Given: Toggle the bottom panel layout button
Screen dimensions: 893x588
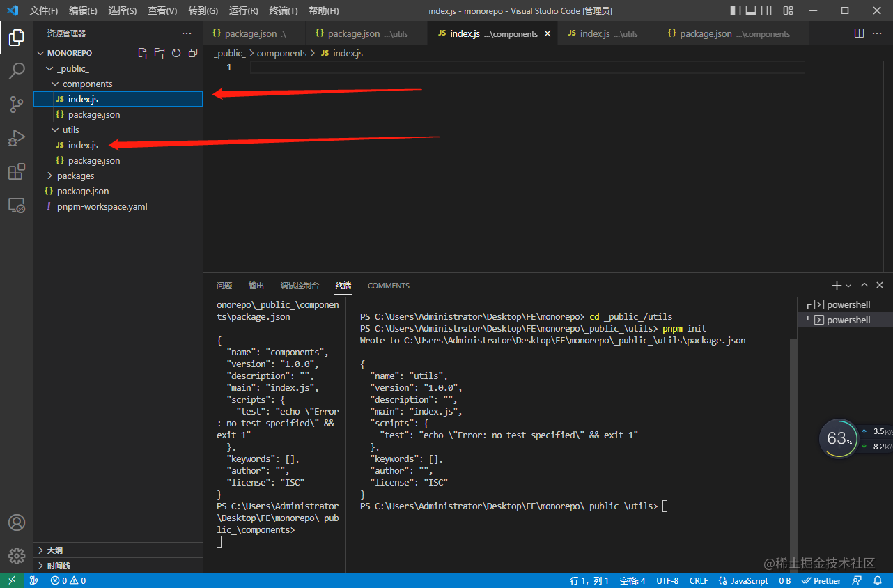Looking at the screenshot, I should click(751, 10).
